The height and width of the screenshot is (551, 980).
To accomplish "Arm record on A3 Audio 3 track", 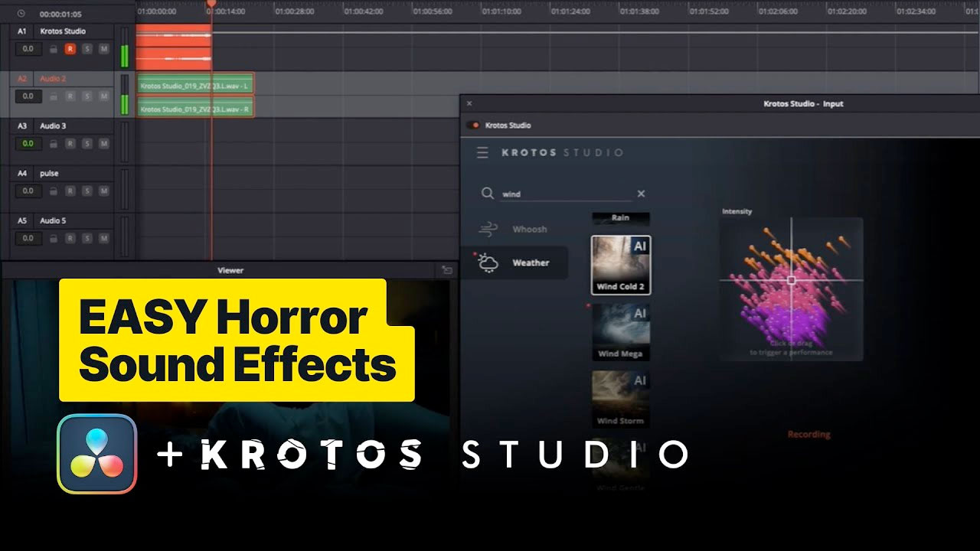I will (x=70, y=144).
